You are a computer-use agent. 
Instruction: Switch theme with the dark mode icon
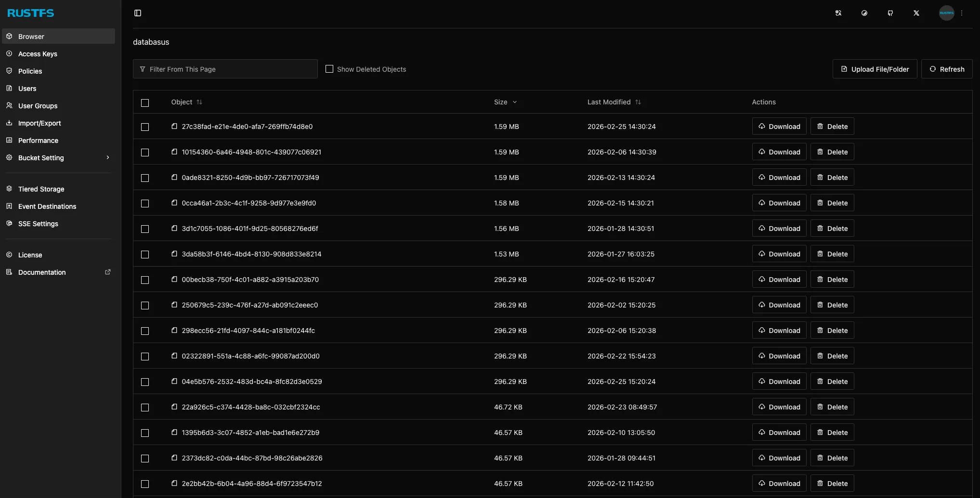[x=864, y=13]
